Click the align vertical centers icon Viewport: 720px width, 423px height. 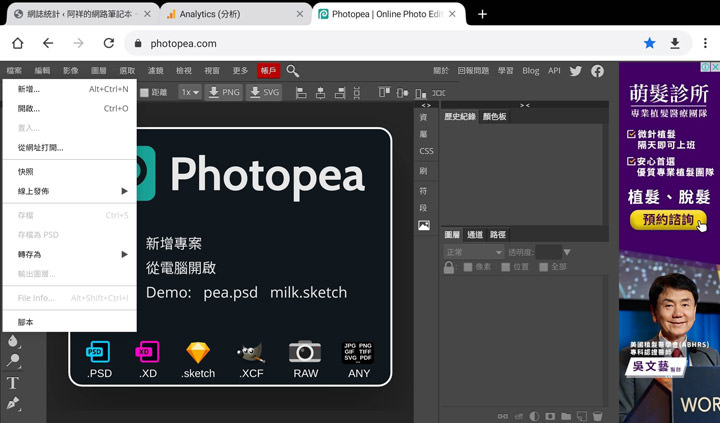pos(402,93)
